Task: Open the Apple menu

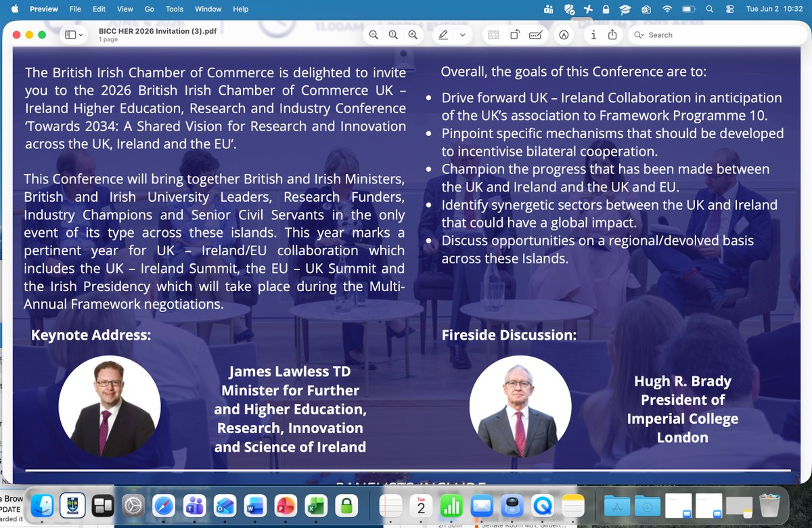Action: [x=15, y=9]
